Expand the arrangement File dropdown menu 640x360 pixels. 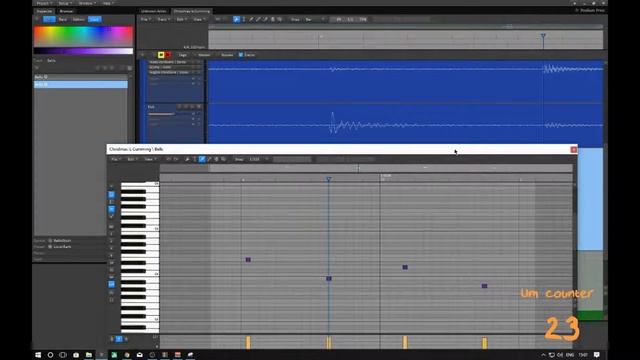(x=145, y=19)
